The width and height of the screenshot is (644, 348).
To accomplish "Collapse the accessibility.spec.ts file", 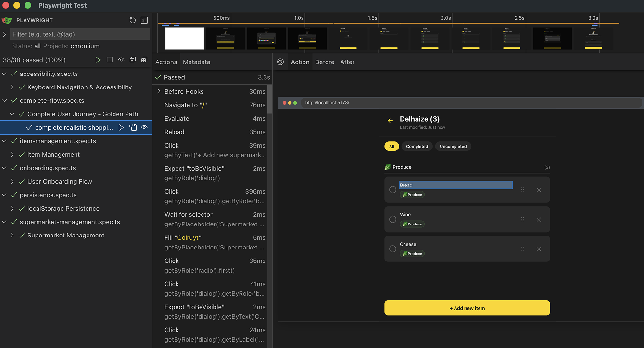I will pyautogui.click(x=4, y=74).
